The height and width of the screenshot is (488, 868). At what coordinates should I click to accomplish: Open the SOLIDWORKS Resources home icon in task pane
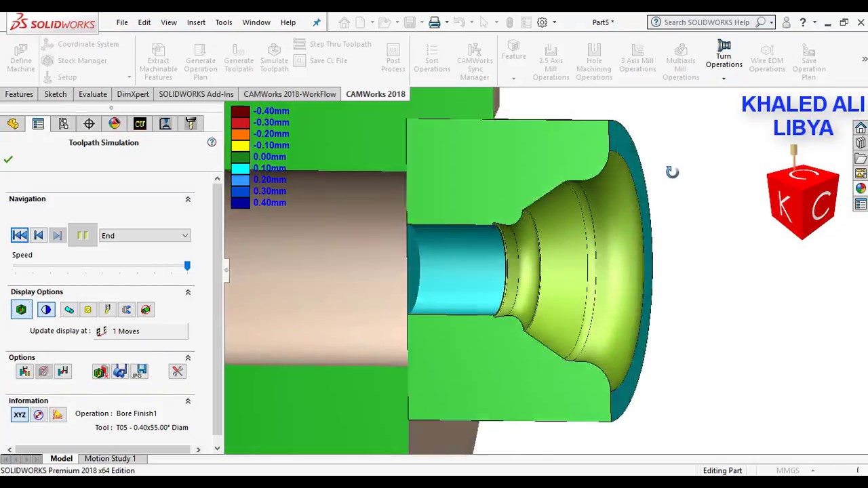point(861,128)
